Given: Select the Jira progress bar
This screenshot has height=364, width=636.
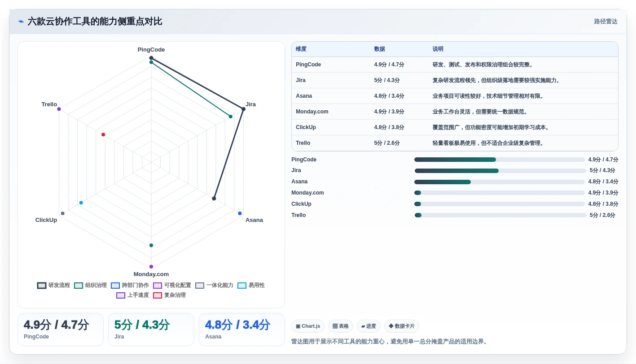Looking at the screenshot, I should pyautogui.click(x=500, y=171).
